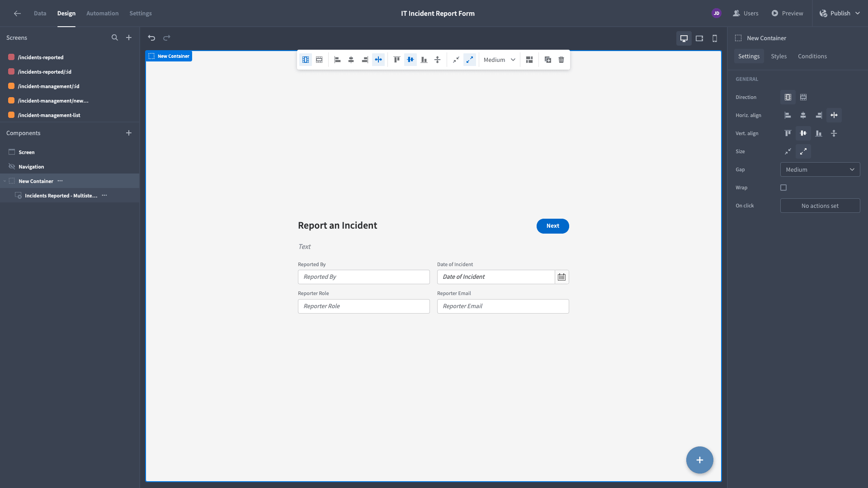Add a new screen with plus icon
Screen dimensions: 868x488
click(x=129, y=38)
